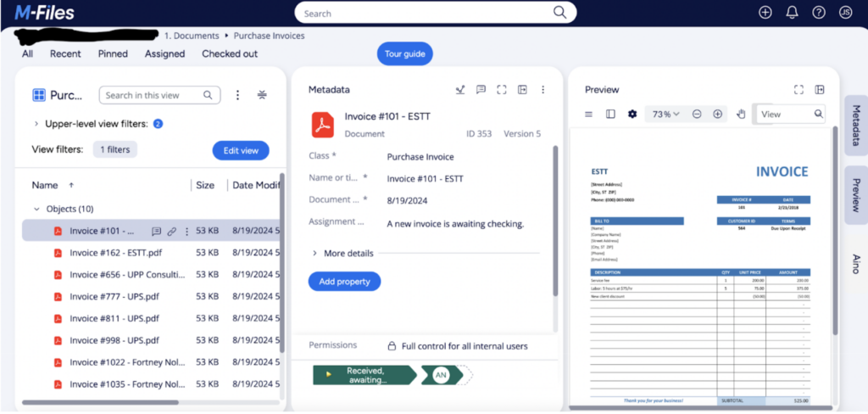Screen dimensions: 868x414
Task: Click the magnifier in the preview View search box
Action: pyautogui.click(x=819, y=114)
